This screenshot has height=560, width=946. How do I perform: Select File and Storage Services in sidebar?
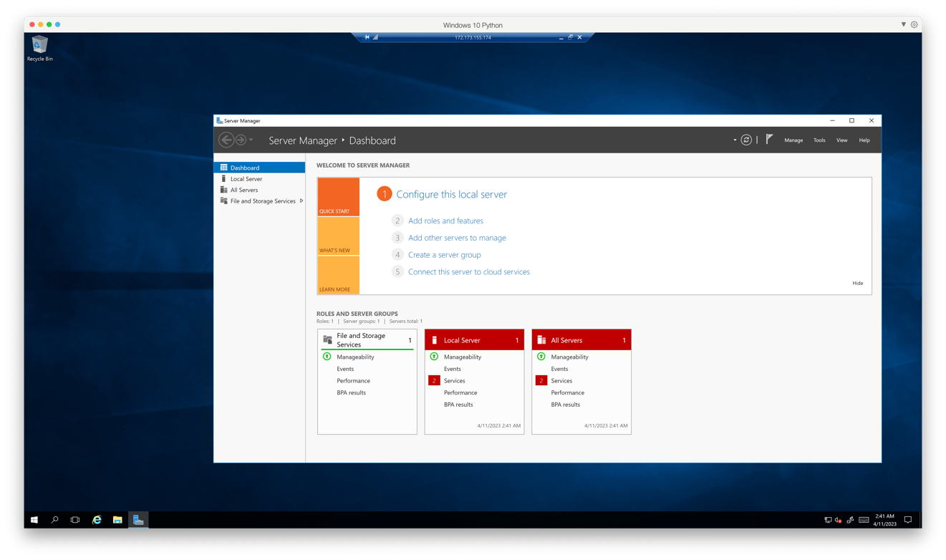pyautogui.click(x=259, y=201)
